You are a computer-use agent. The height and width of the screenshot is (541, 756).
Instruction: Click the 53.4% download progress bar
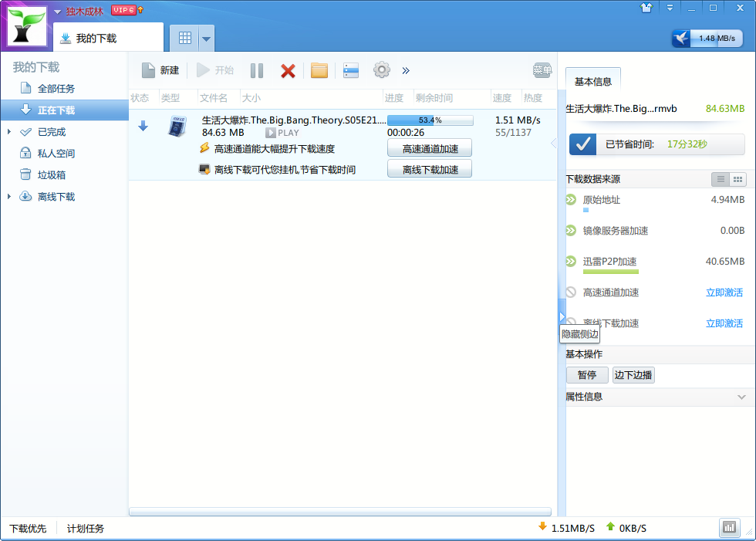click(x=430, y=120)
